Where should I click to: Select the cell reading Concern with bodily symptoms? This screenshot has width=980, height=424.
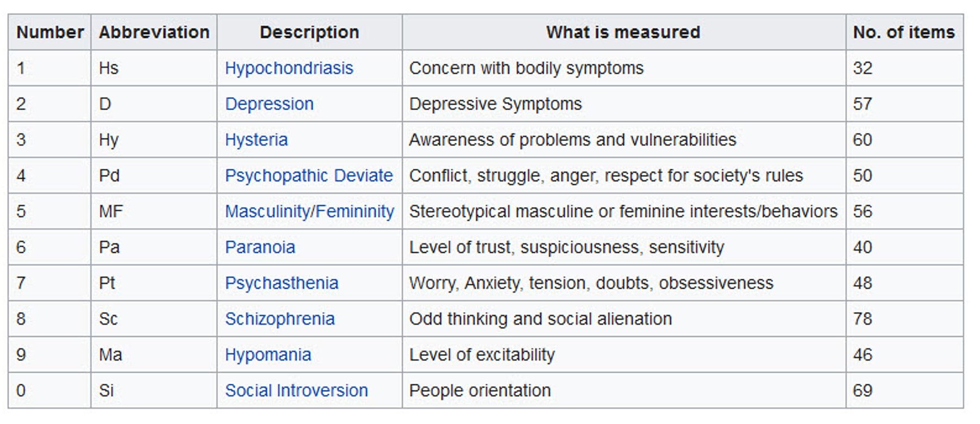(526, 68)
